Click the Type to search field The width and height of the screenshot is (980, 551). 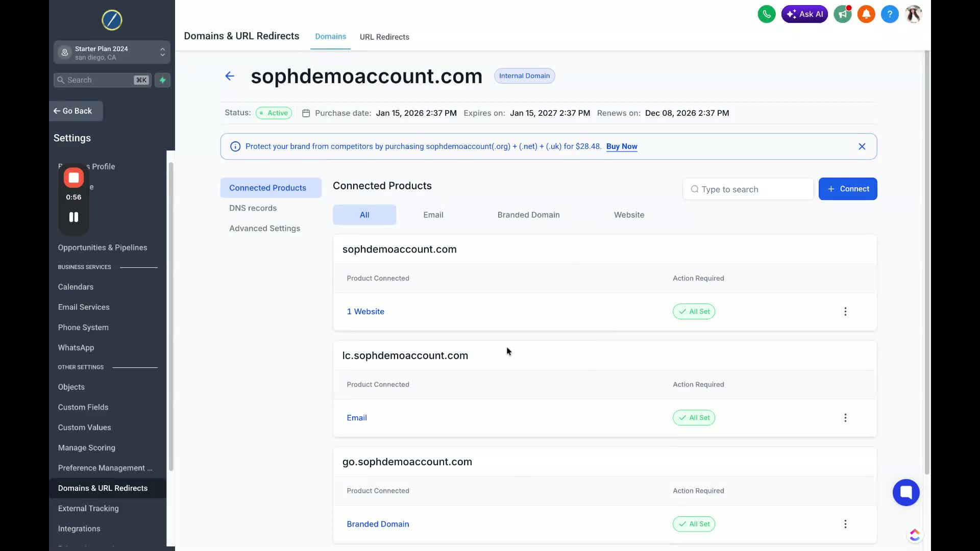748,189
